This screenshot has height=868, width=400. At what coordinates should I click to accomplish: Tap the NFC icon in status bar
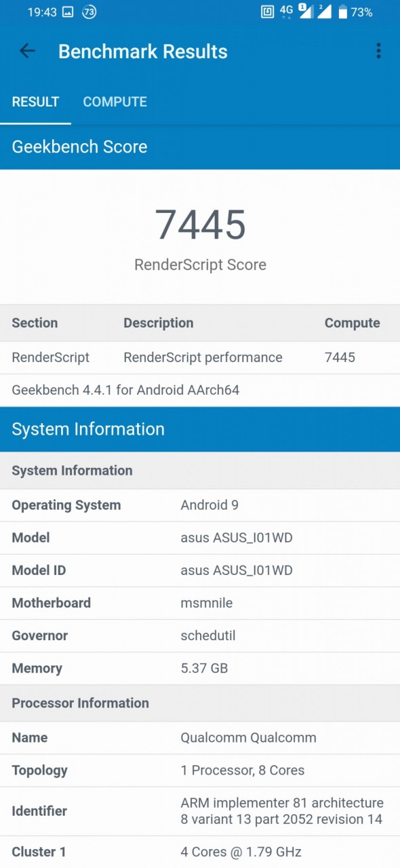pyautogui.click(x=268, y=12)
